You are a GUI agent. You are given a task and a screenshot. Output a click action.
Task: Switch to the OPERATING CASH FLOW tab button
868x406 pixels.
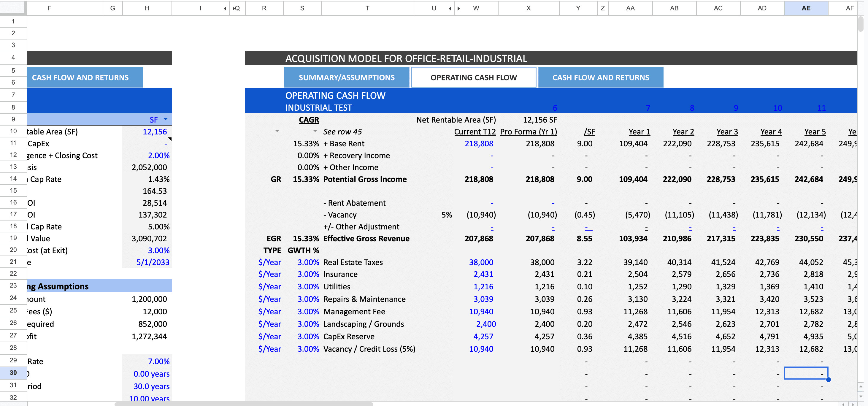473,77
